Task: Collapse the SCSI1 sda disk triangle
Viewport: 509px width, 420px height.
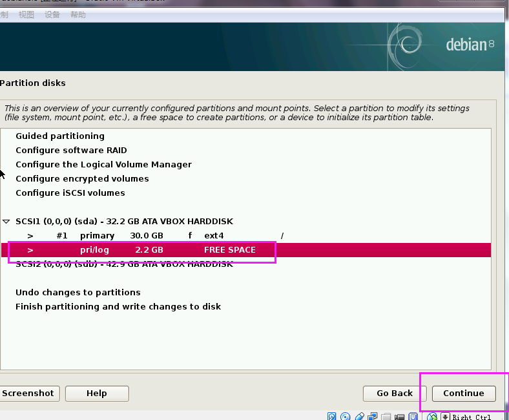Action: [x=6, y=221]
